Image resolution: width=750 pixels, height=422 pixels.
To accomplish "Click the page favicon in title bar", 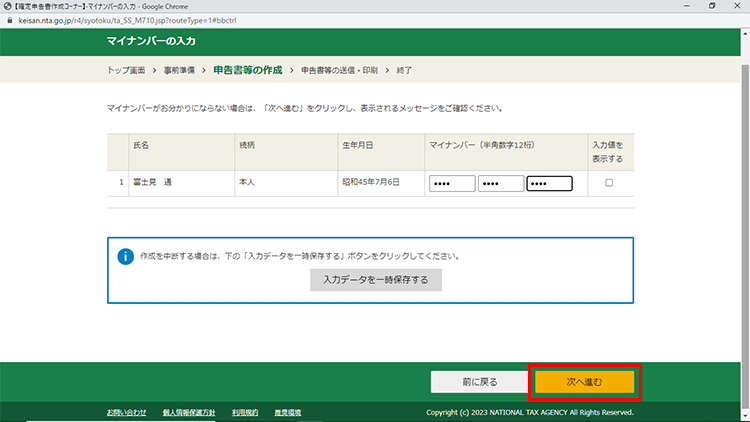I will coord(7,6).
